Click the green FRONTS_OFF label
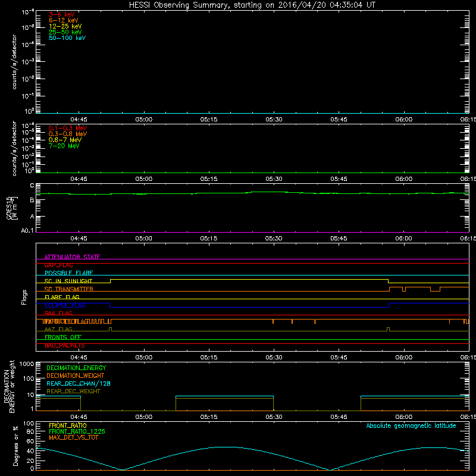The image size is (476, 476). [x=63, y=337]
